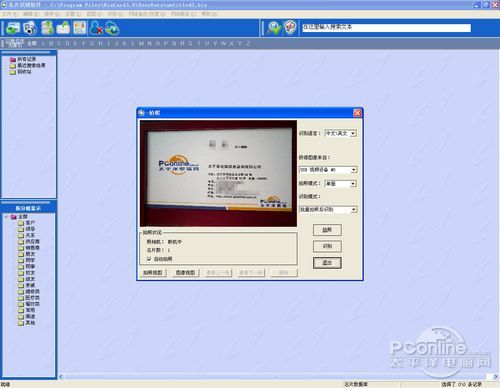Open the video device source dropdown
The height and width of the screenshot is (388, 500).
click(x=328, y=170)
